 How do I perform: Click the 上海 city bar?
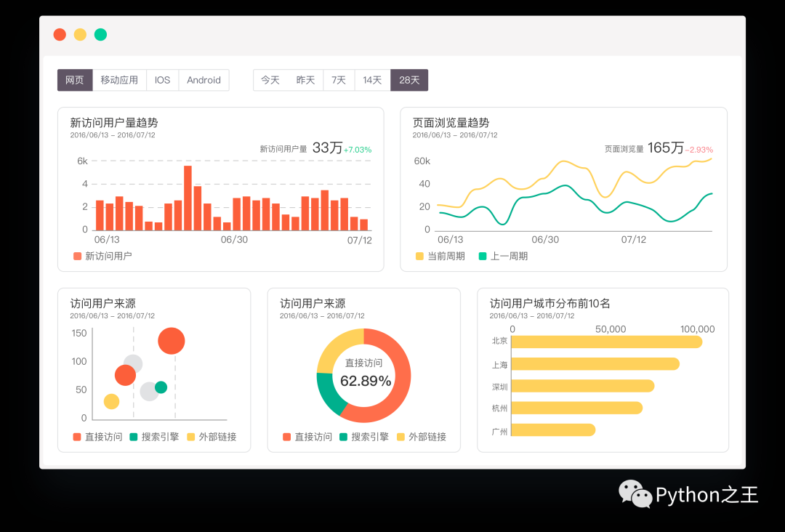pos(595,364)
